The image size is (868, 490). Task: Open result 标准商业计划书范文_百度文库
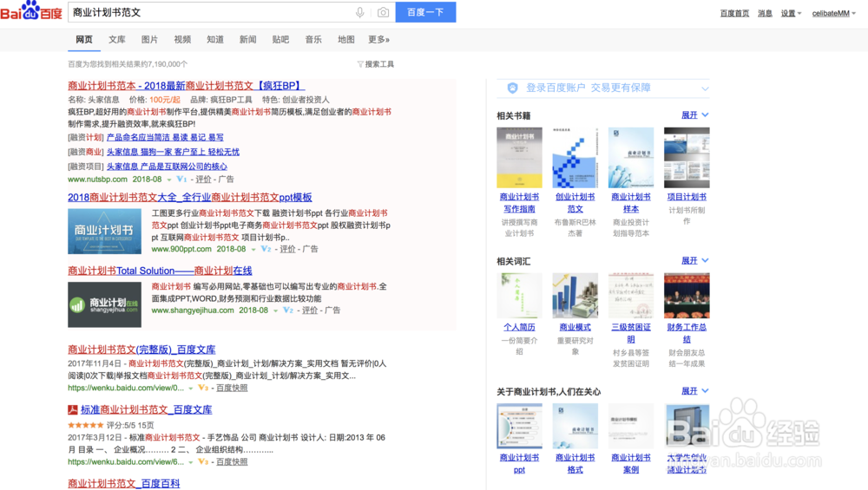(146, 410)
